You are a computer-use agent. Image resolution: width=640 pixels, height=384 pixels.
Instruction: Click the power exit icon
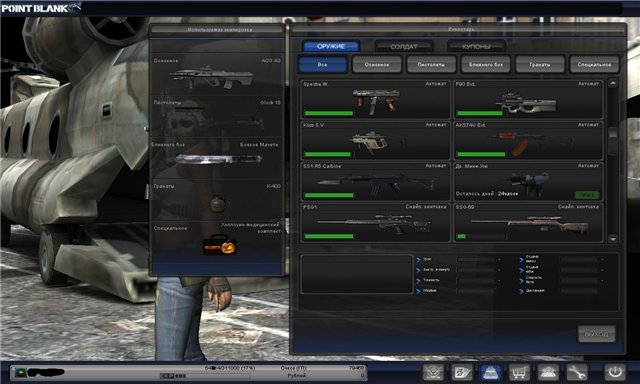coord(615,372)
